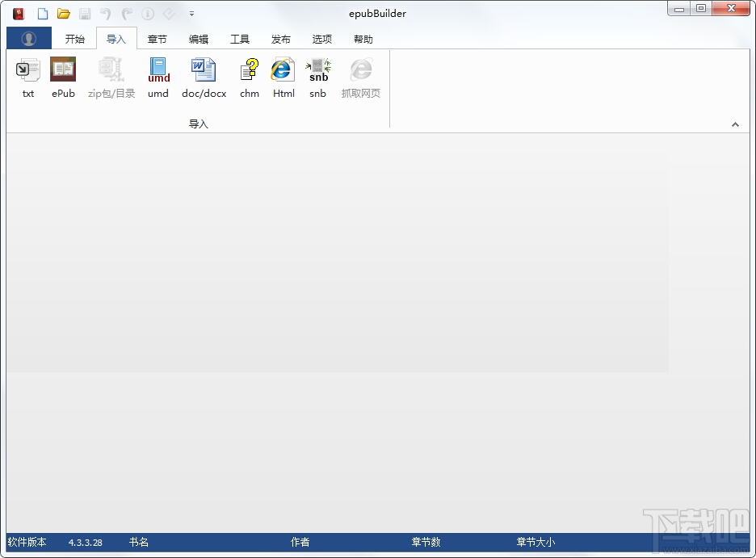The width and height of the screenshot is (756, 558).
Task: Import an snb file
Action: click(317, 78)
